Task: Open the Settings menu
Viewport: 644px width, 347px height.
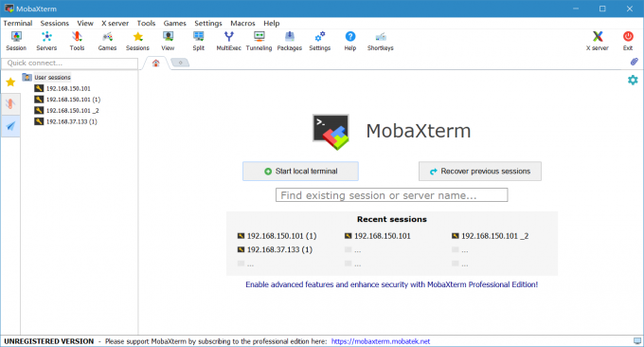Action: click(x=208, y=23)
